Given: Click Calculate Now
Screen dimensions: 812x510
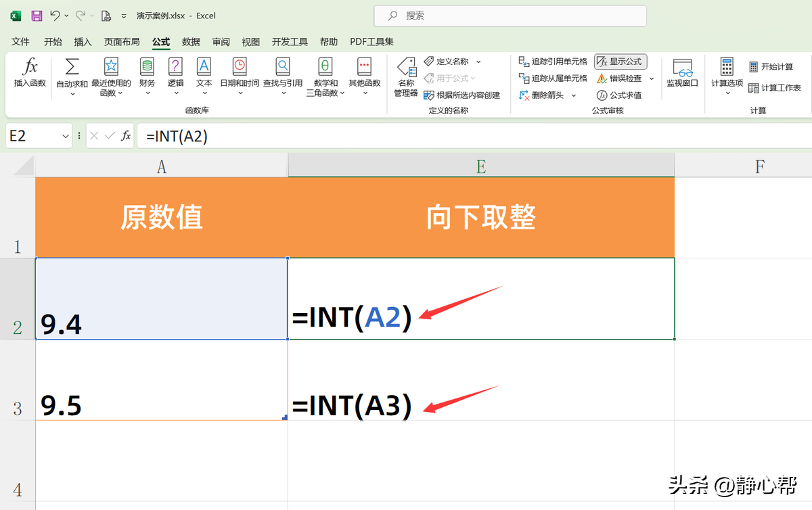Looking at the screenshot, I should point(771,67).
